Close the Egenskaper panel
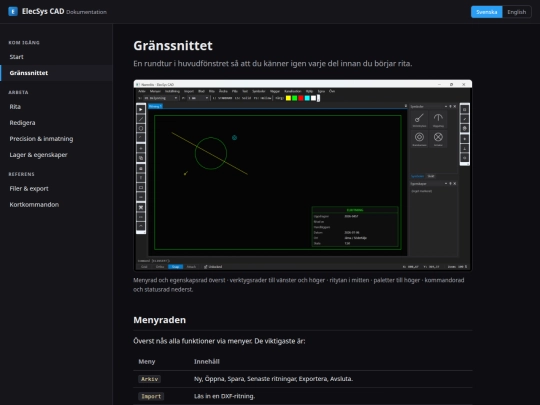The width and height of the screenshot is (540, 405). pyautogui.click(x=455, y=184)
